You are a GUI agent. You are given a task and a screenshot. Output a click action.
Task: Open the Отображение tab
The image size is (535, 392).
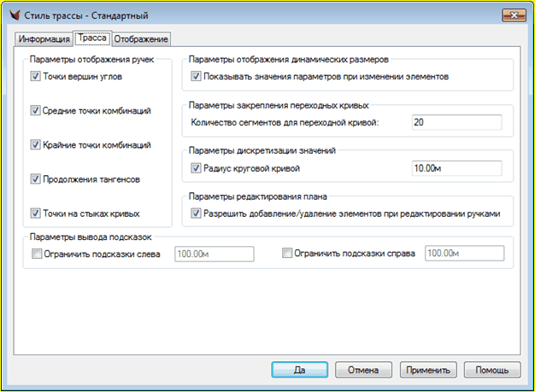142,38
